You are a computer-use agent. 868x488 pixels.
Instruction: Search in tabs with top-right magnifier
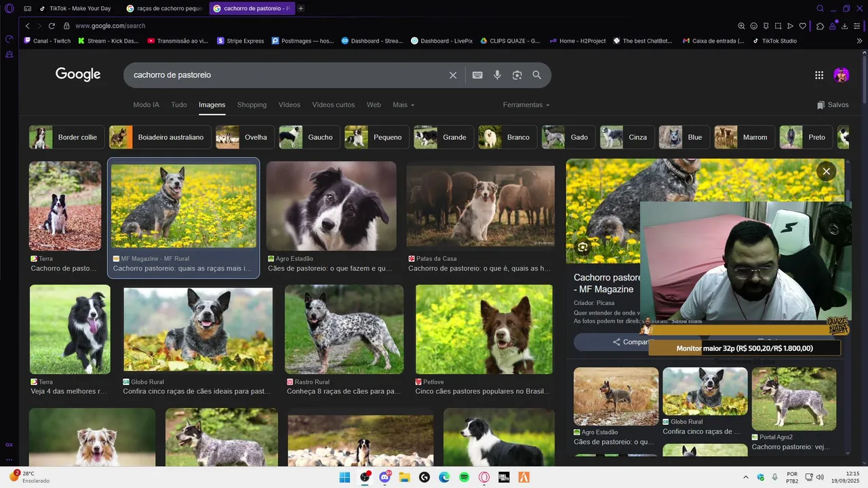tap(820, 8)
